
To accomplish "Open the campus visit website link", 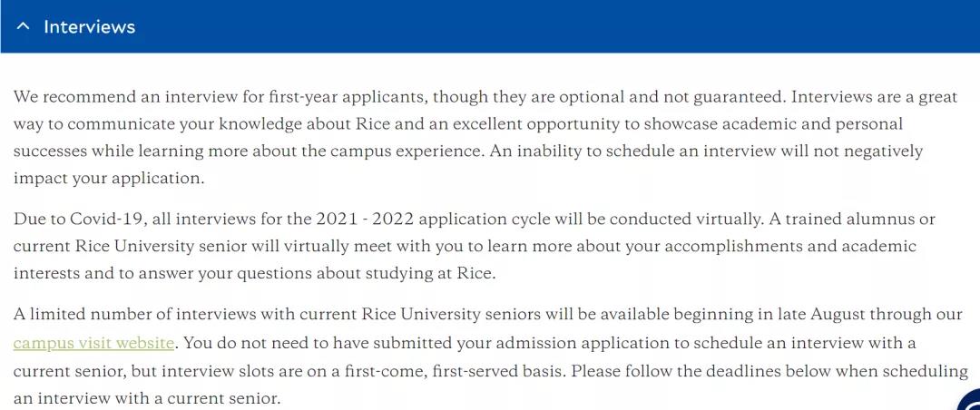I will coord(93,343).
